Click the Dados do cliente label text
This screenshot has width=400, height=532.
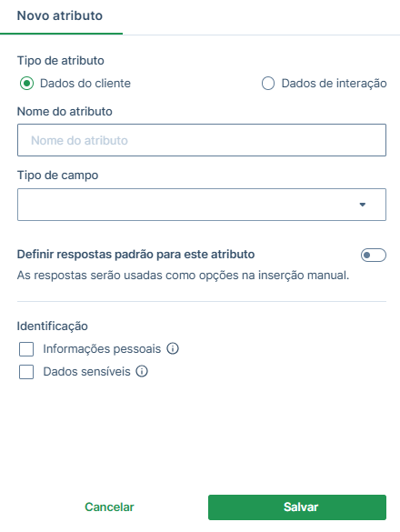85,83
